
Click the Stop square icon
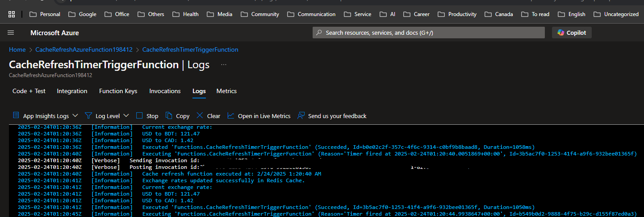click(x=139, y=115)
